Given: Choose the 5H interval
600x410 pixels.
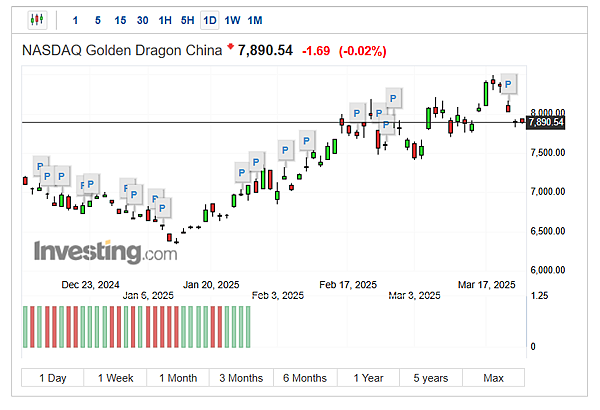Looking at the screenshot, I should click(x=188, y=20).
